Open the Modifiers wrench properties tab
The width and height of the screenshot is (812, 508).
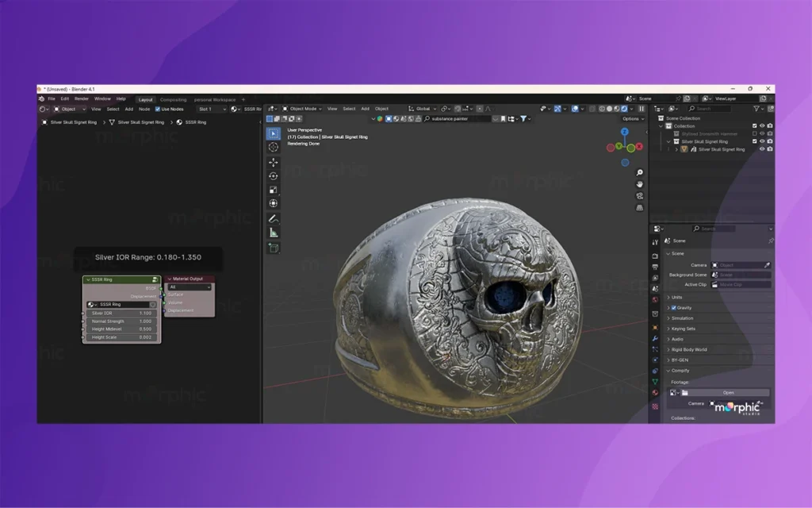click(655, 338)
